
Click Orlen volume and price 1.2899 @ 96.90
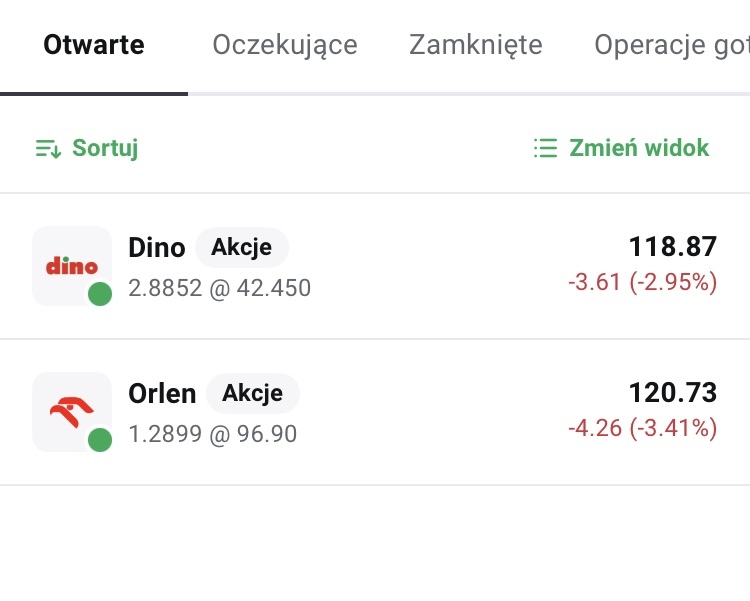click(x=213, y=435)
